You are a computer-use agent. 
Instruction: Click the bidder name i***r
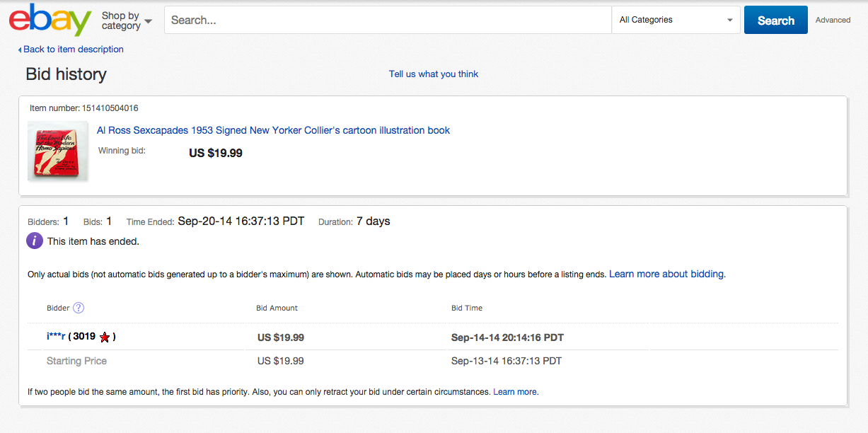tap(56, 337)
